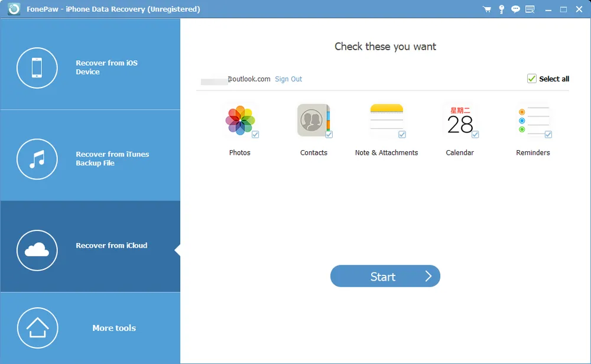Uncheck the Contacts checkbox
The image size is (591, 364).
[x=329, y=135]
